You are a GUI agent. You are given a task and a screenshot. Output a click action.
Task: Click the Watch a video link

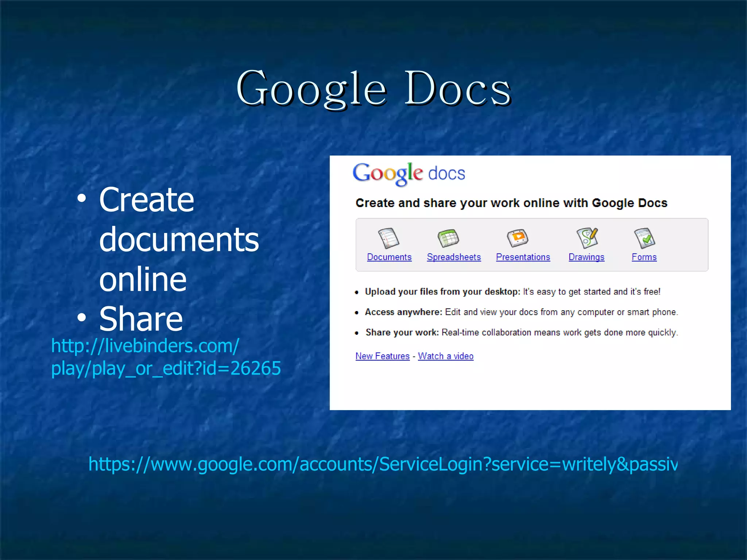click(445, 356)
